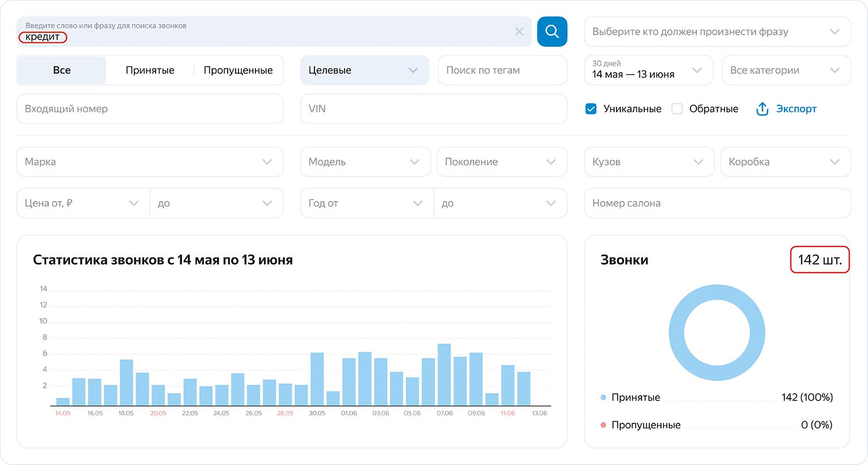Click the chart bar for 18.05

pos(126,383)
